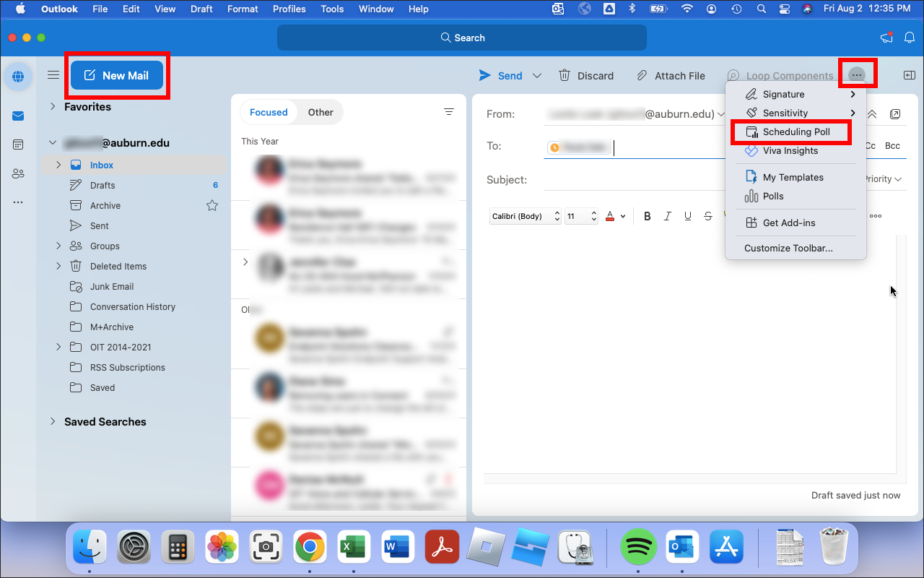Toggle favorite star on Archive folder

[212, 206]
